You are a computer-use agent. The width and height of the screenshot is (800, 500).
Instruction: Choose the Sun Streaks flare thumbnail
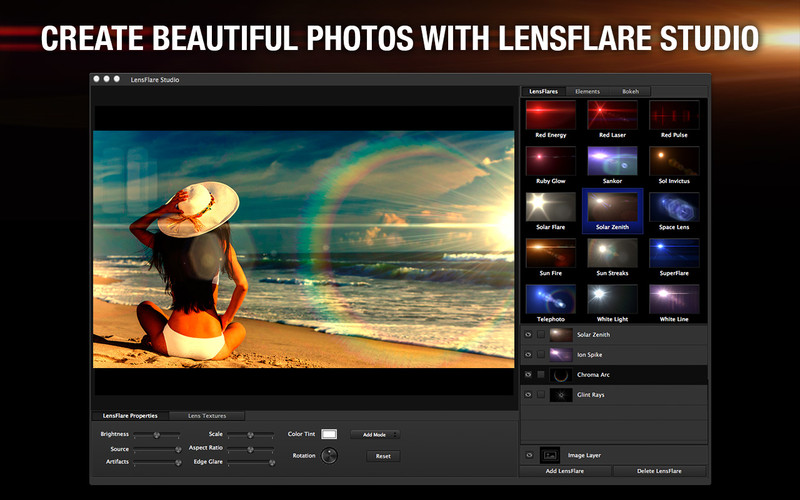tap(612, 253)
